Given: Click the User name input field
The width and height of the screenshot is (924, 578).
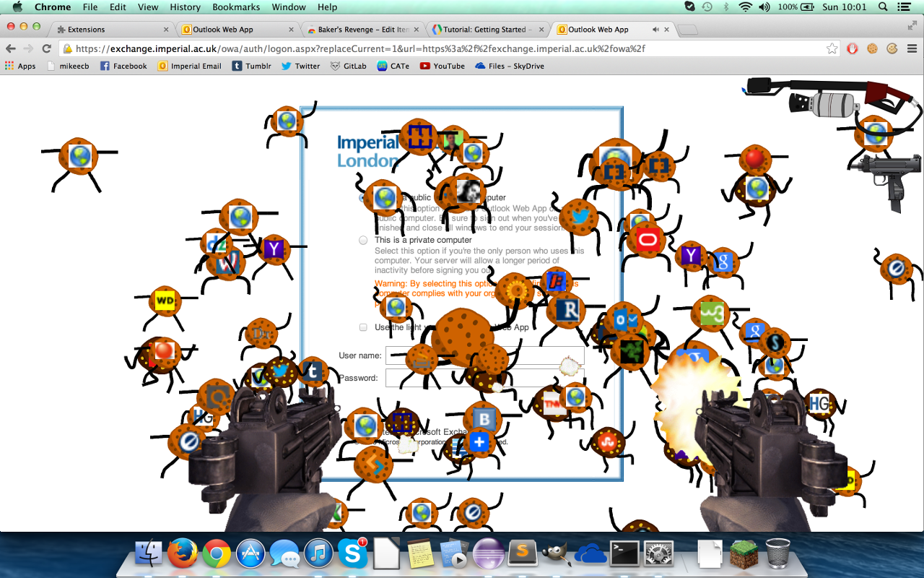Looking at the screenshot, I should pyautogui.click(x=484, y=355).
